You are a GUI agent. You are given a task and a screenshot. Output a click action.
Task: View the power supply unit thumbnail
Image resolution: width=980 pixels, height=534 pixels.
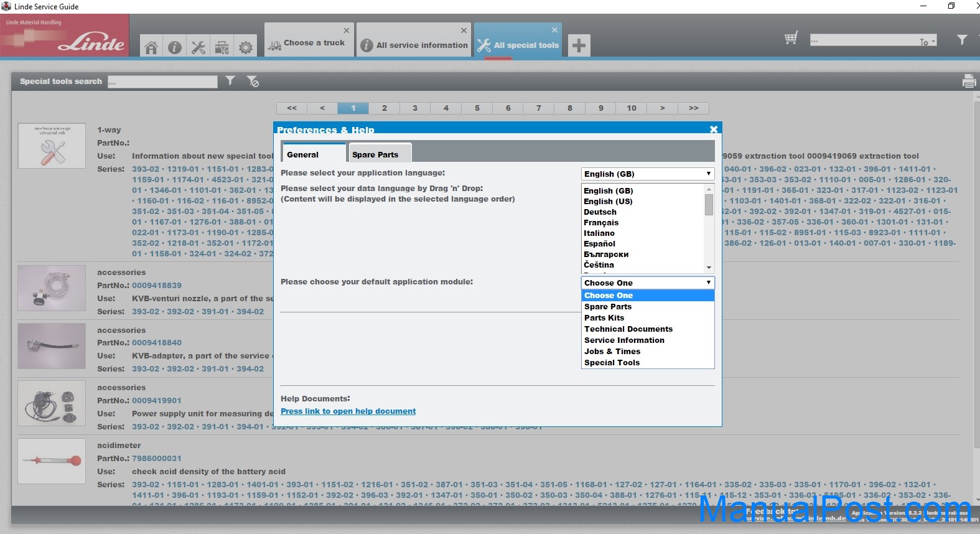click(x=52, y=403)
